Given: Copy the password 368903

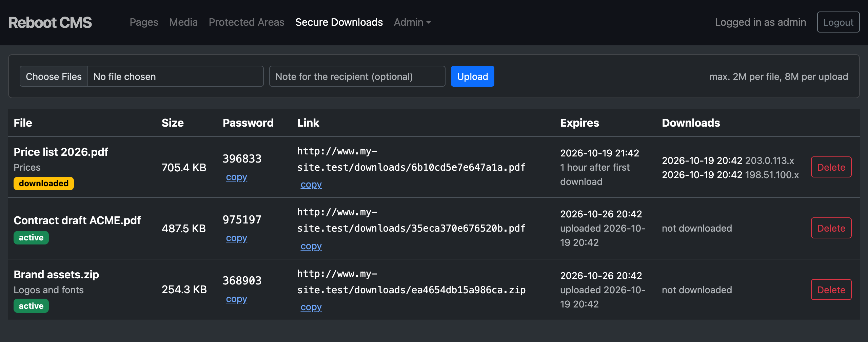Looking at the screenshot, I should tap(237, 299).
